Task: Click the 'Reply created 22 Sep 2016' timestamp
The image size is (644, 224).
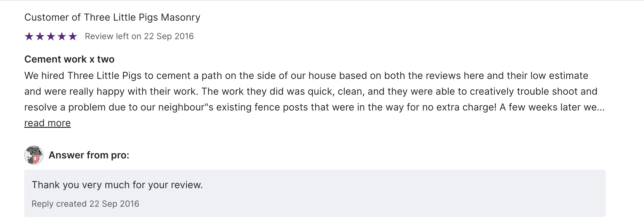Action: pyautogui.click(x=85, y=204)
